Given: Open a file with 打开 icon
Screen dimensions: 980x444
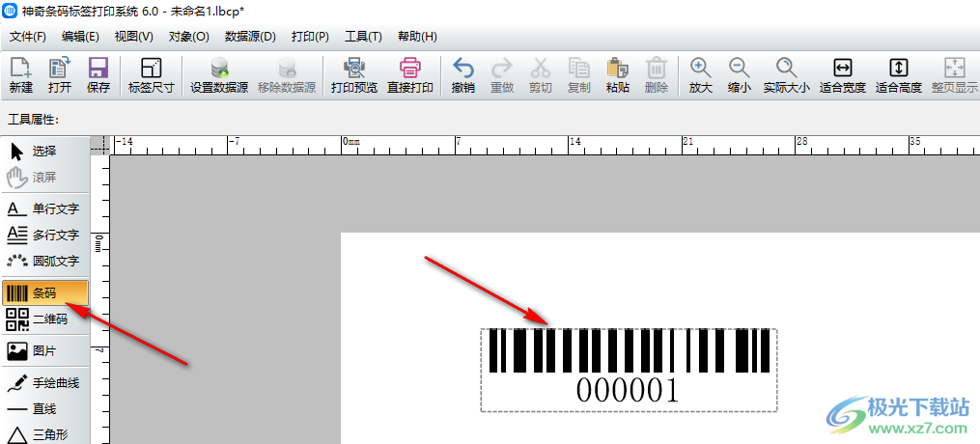Looking at the screenshot, I should (61, 75).
